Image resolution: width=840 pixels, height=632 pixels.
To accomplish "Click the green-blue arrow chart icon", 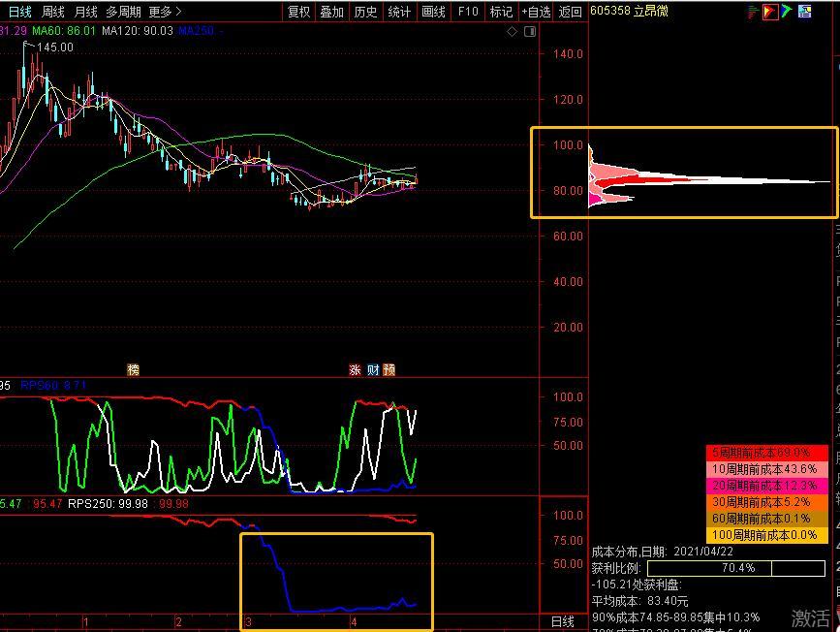I will pyautogui.click(x=787, y=12).
